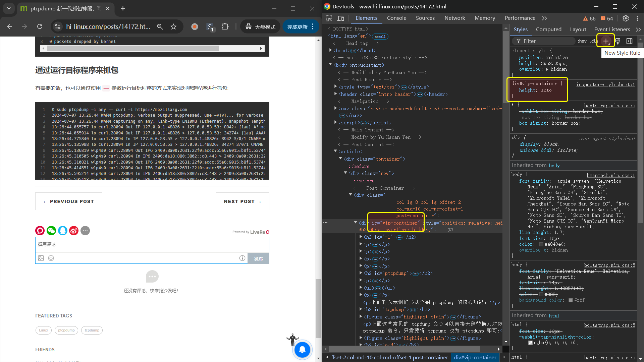Toggle the overflow property expand arrow
Screen dimensions: 644x362
[x=547, y=69]
